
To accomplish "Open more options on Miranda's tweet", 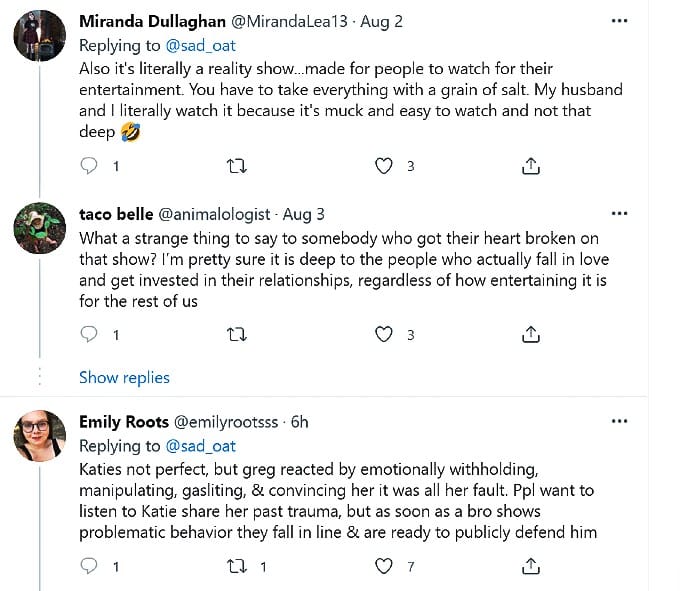I will click(x=619, y=20).
